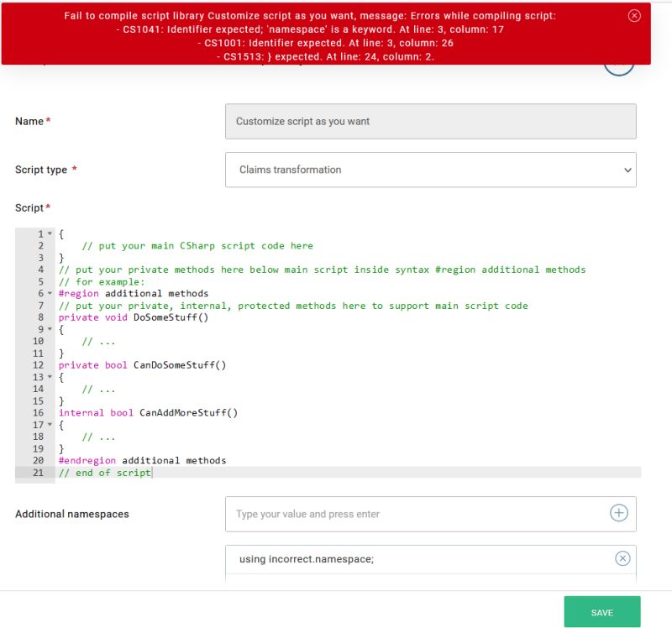Click the 'Additional namespaces' label
This screenshot has width=672, height=628.
tap(72, 514)
